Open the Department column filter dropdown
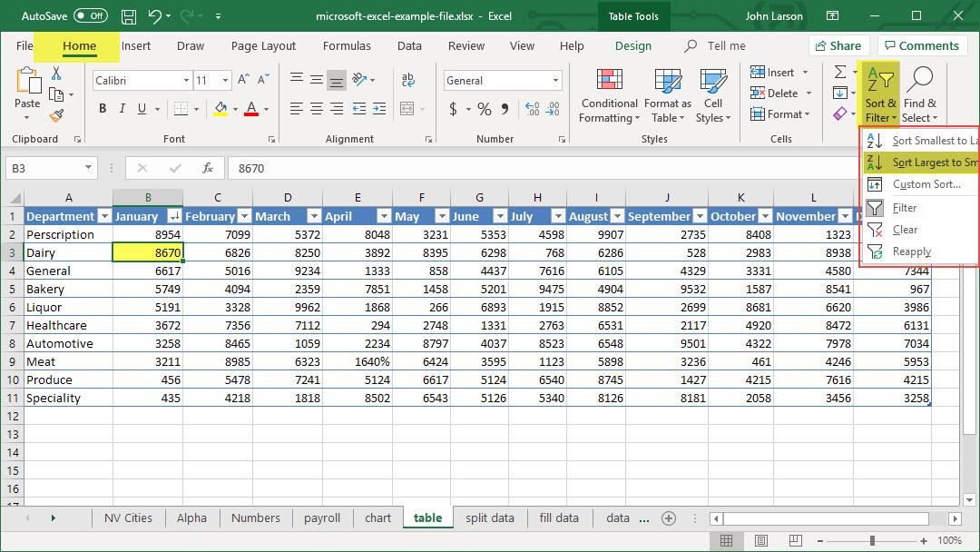The image size is (980, 552). (x=103, y=216)
